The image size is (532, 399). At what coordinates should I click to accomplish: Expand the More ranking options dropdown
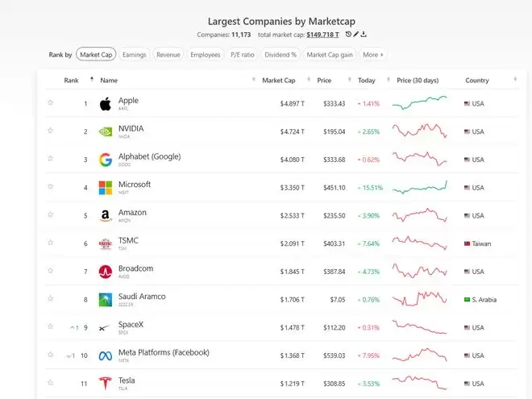373,55
